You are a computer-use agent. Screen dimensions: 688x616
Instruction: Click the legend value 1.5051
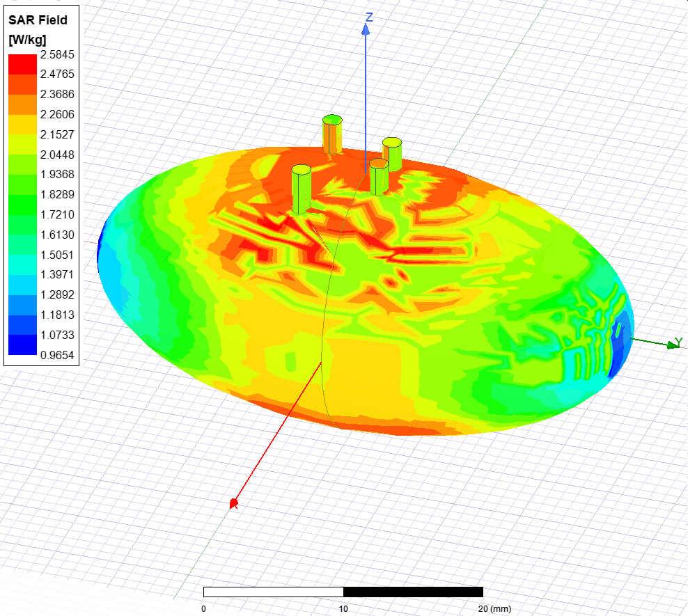tap(57, 255)
